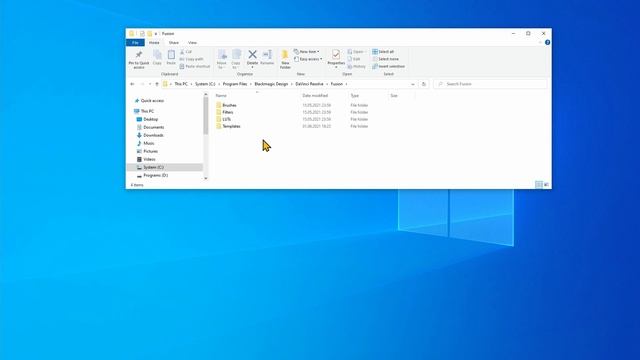Select Documents in the navigation pane
The image size is (640, 360).
pos(153,127)
